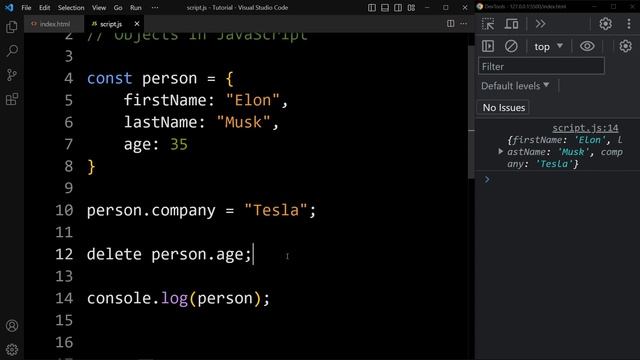
Task: Expand the logged person object
Action: (500, 151)
